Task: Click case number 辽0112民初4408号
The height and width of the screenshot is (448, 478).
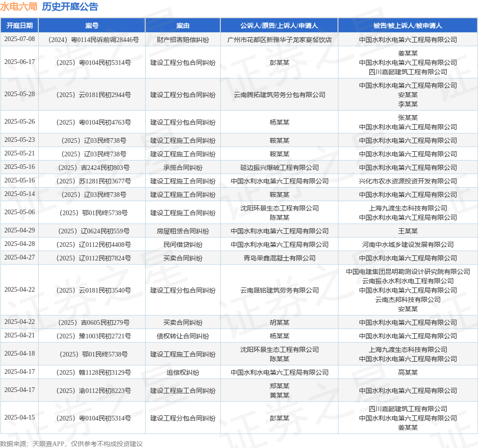Action: coord(93,245)
